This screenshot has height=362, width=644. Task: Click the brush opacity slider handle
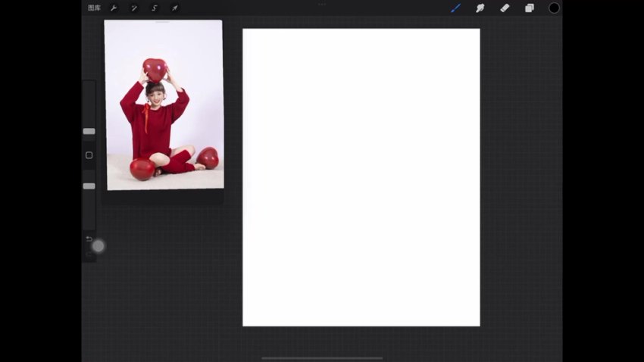pos(89,186)
